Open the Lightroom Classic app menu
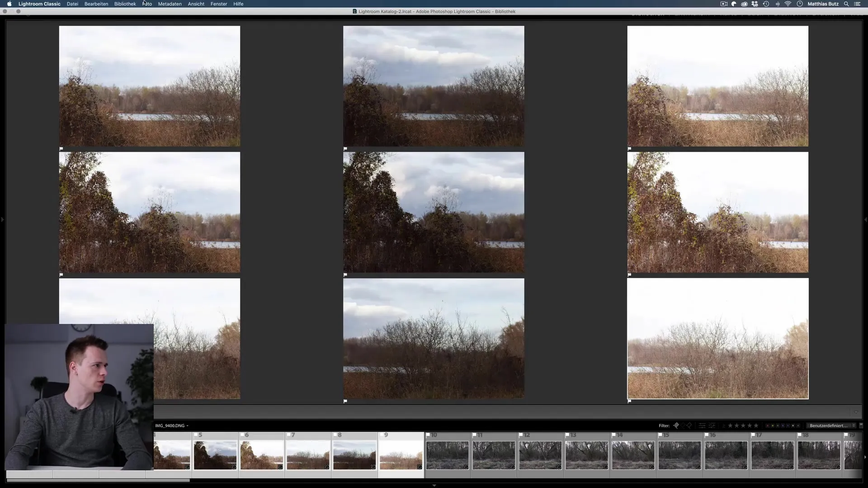Image resolution: width=868 pixels, height=488 pixels. (39, 4)
